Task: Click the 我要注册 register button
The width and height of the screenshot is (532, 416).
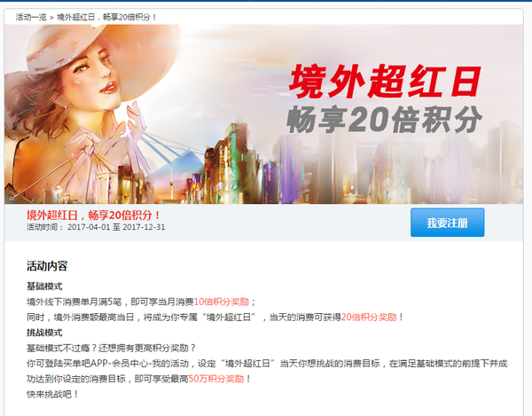Action: (447, 223)
